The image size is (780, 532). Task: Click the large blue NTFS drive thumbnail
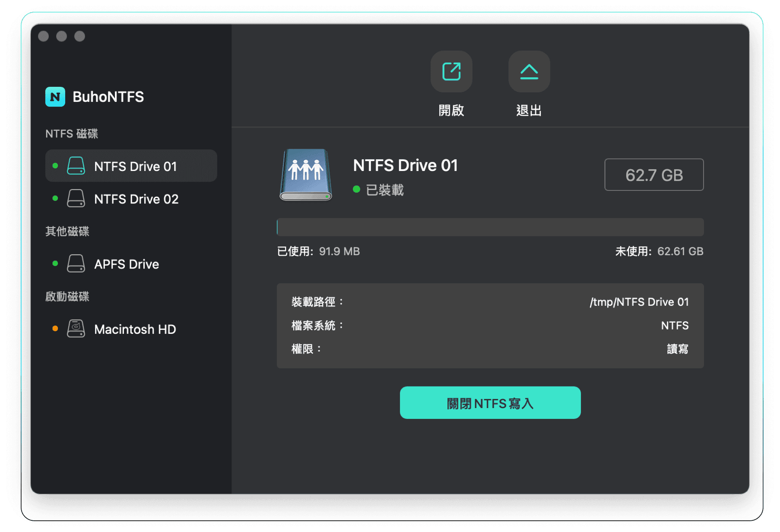click(305, 174)
